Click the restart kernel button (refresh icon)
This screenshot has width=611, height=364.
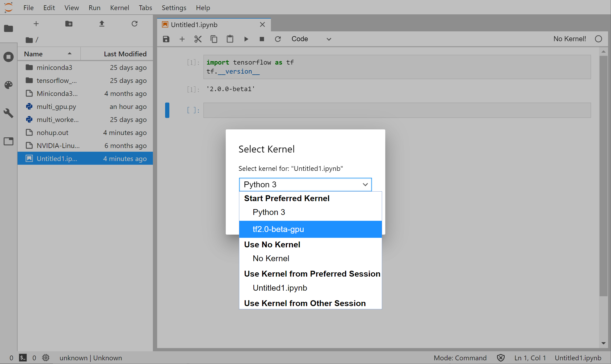click(278, 39)
